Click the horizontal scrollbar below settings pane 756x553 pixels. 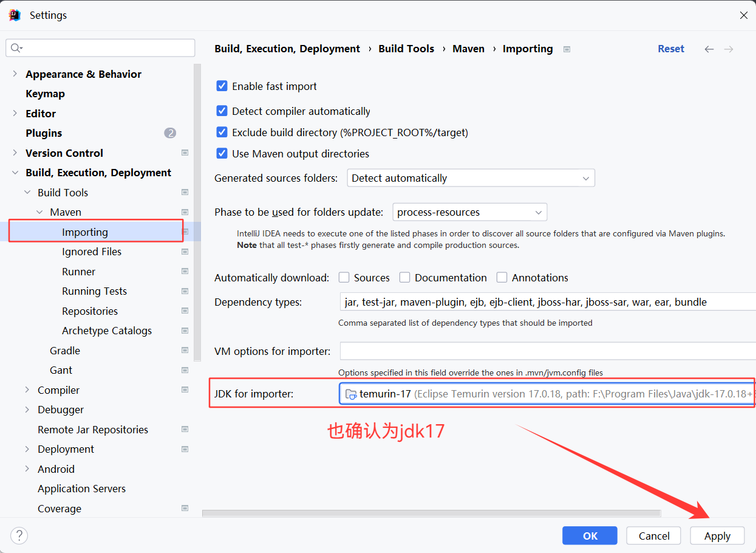[x=431, y=513]
